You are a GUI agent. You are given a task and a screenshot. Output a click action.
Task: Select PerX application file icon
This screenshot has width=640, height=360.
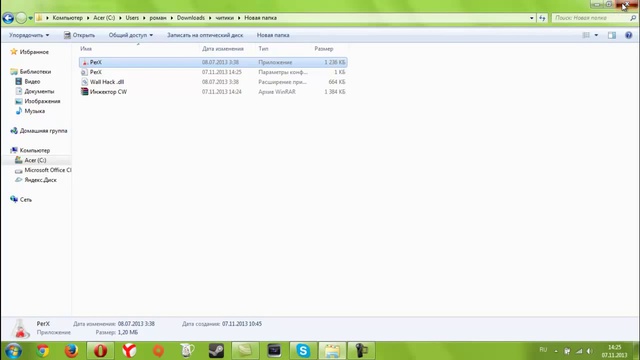pyautogui.click(x=84, y=62)
